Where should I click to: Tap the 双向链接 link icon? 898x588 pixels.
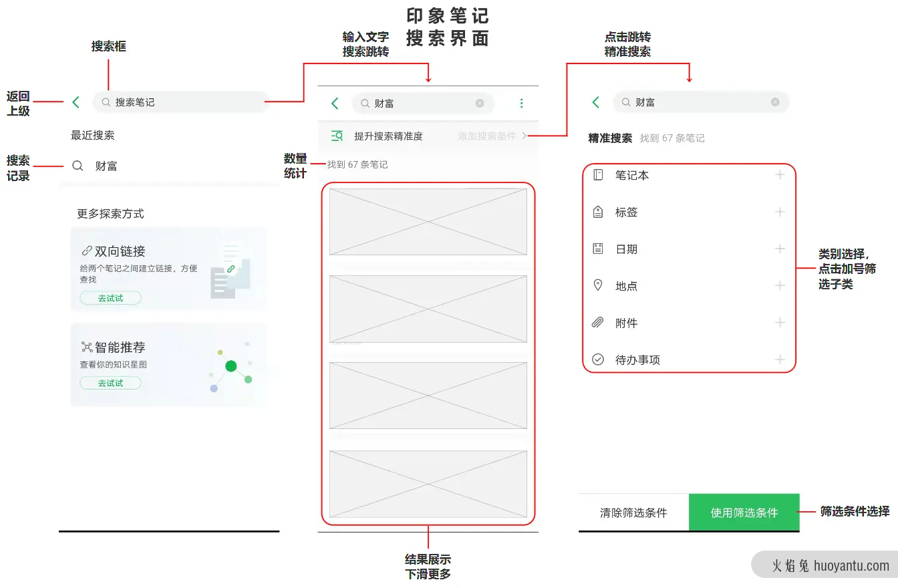pyautogui.click(x=86, y=251)
